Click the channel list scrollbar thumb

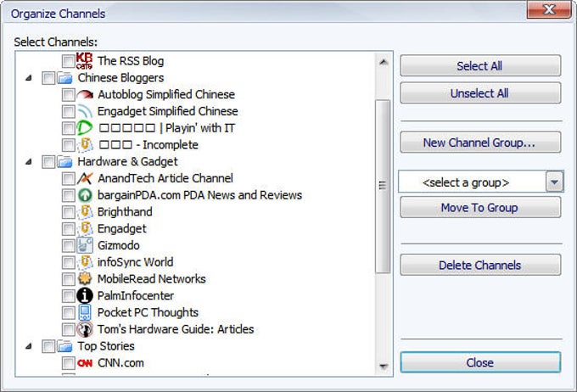coord(383,187)
